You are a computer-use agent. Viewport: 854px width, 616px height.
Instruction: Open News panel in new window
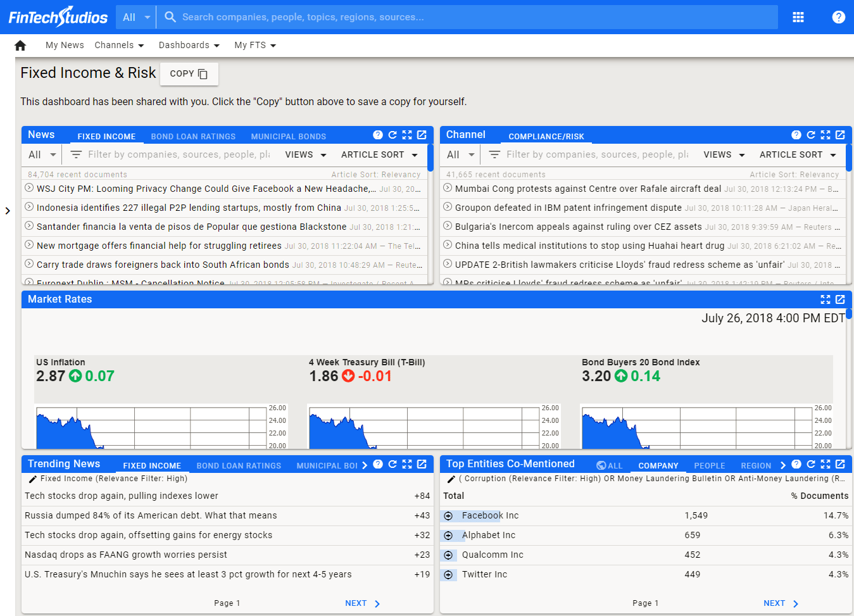422,135
